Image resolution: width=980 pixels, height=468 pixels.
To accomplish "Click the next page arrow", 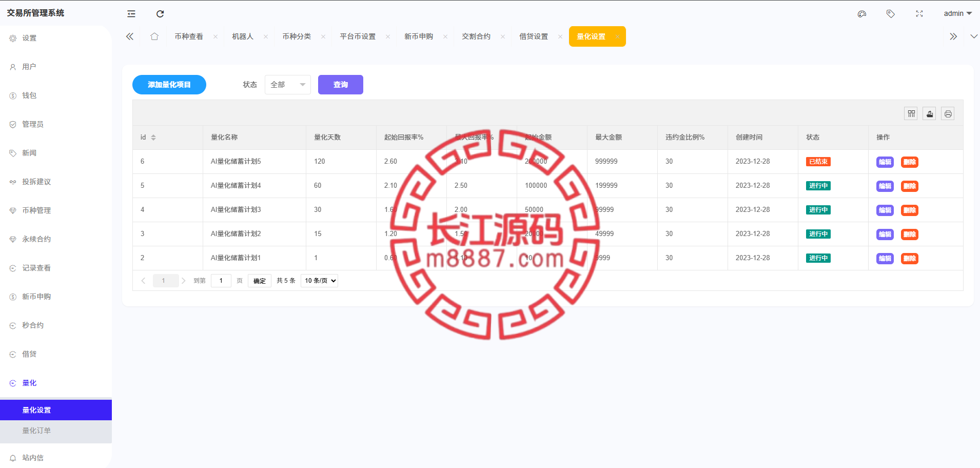I will pyautogui.click(x=183, y=281).
